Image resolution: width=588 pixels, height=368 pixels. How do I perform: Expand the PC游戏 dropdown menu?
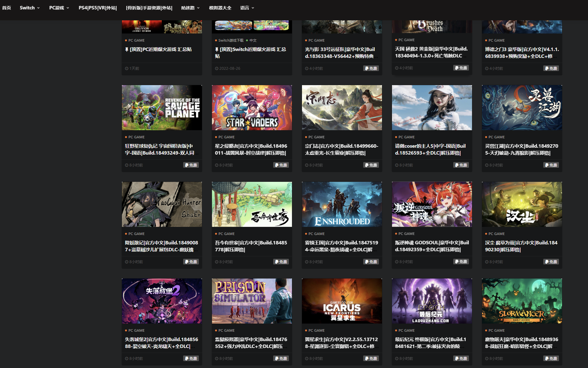59,8
